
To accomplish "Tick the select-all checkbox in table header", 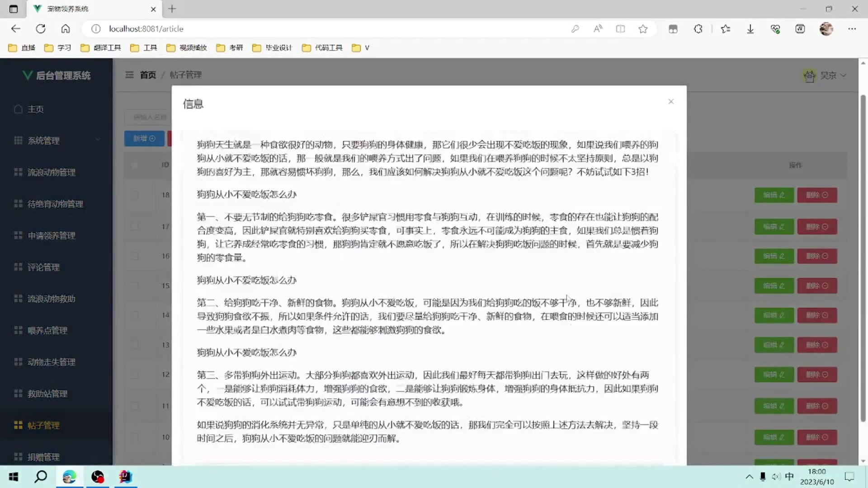I will tap(134, 165).
